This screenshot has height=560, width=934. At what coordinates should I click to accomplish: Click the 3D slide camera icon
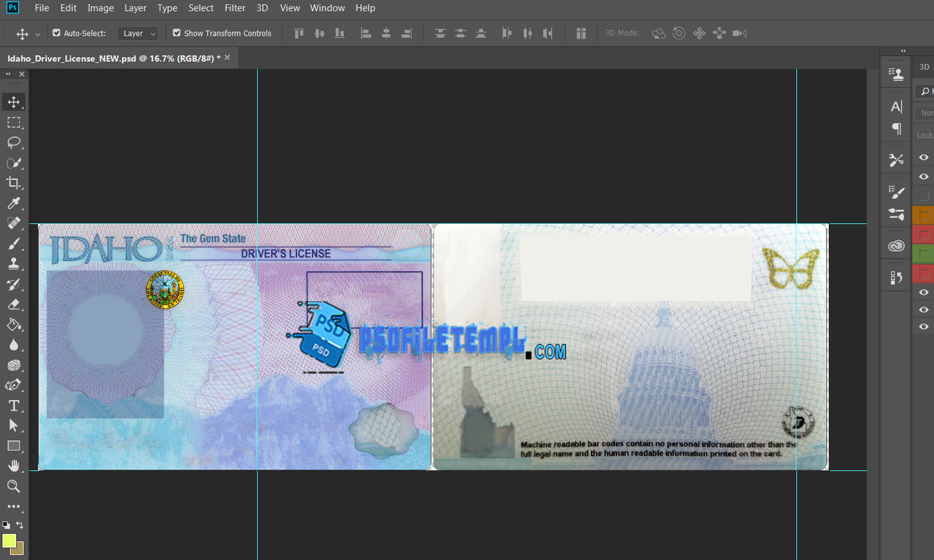[719, 34]
